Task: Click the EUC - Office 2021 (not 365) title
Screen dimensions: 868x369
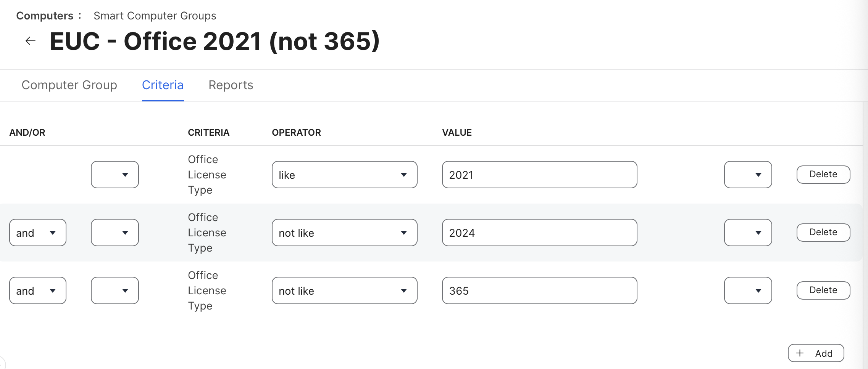Action: tap(215, 41)
